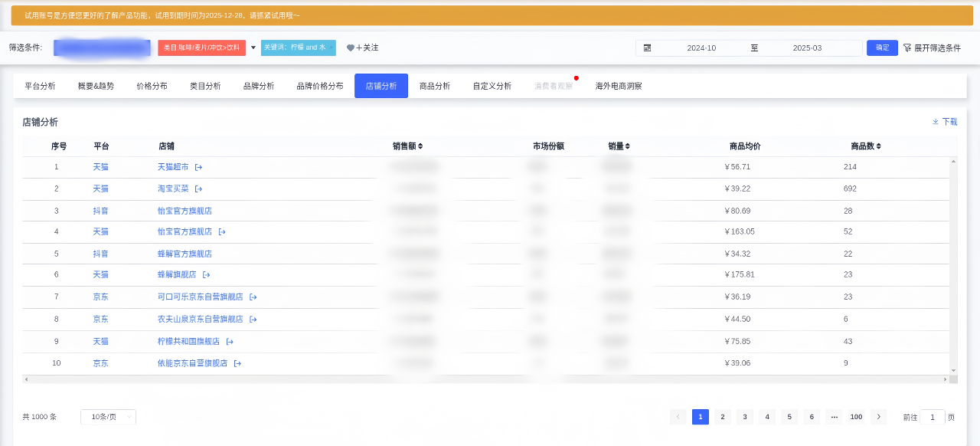Image resolution: width=980 pixels, height=446 pixels.
Task: Go to page 4
Action: (767, 417)
